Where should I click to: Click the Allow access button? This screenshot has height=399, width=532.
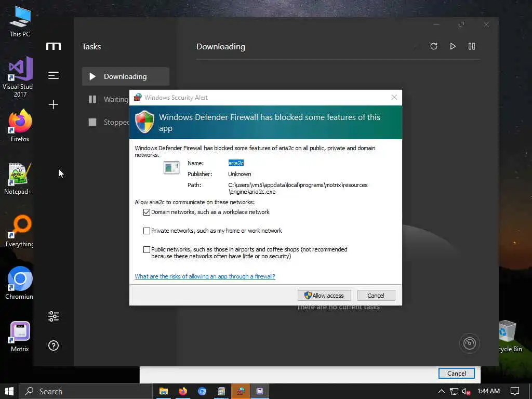point(324,296)
